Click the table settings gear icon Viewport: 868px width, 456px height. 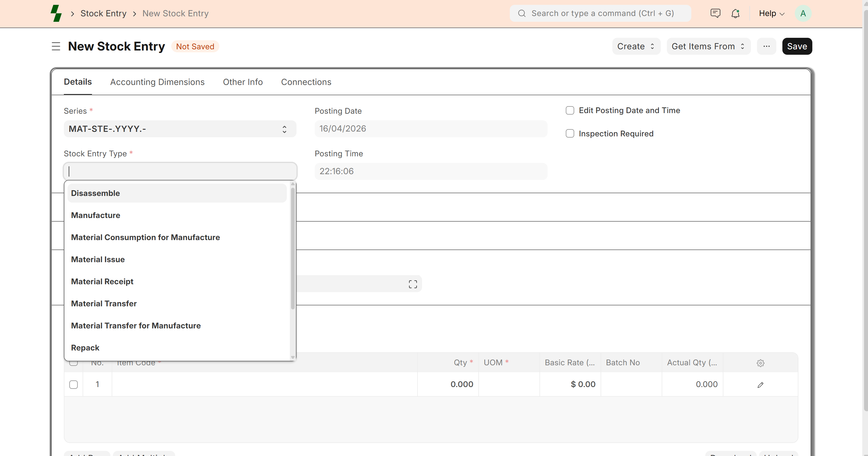[760, 363]
